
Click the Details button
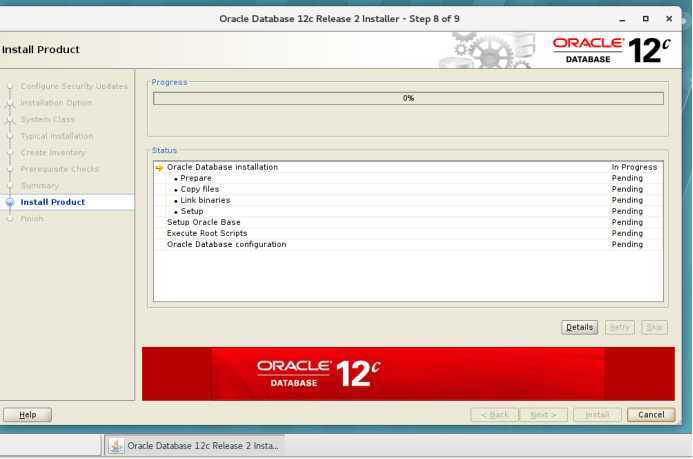click(579, 327)
